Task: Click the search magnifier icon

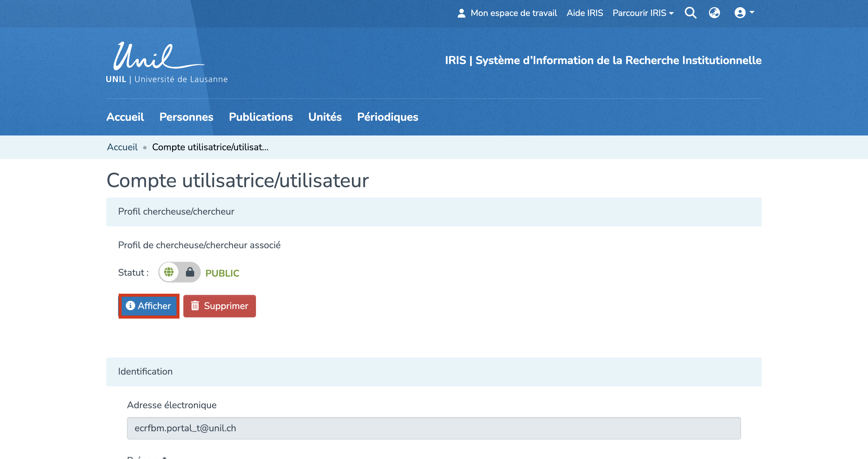Action: tap(690, 13)
